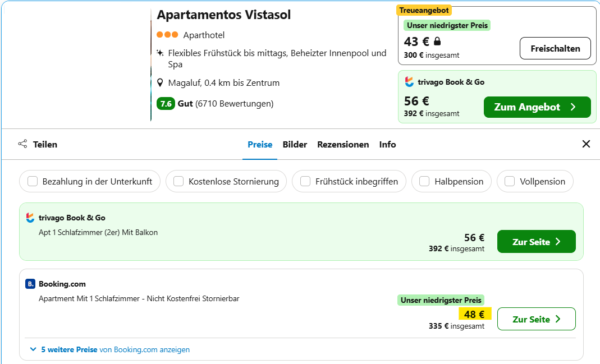
Task: Open the Bilder tab
Action: pos(295,144)
